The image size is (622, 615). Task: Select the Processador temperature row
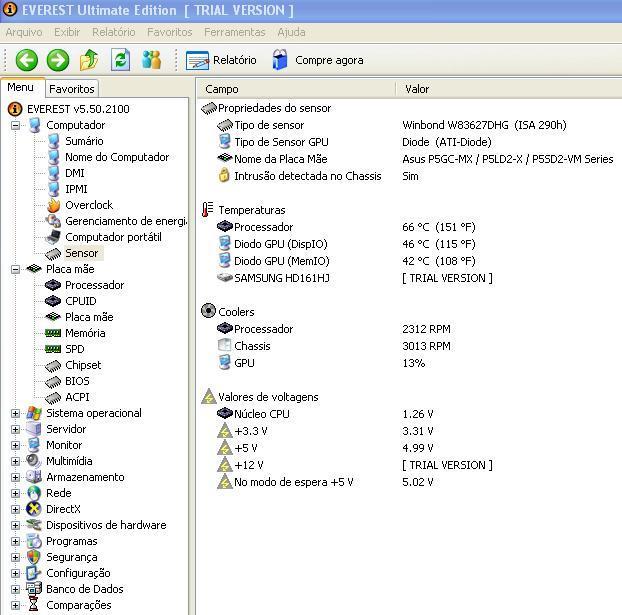263,227
